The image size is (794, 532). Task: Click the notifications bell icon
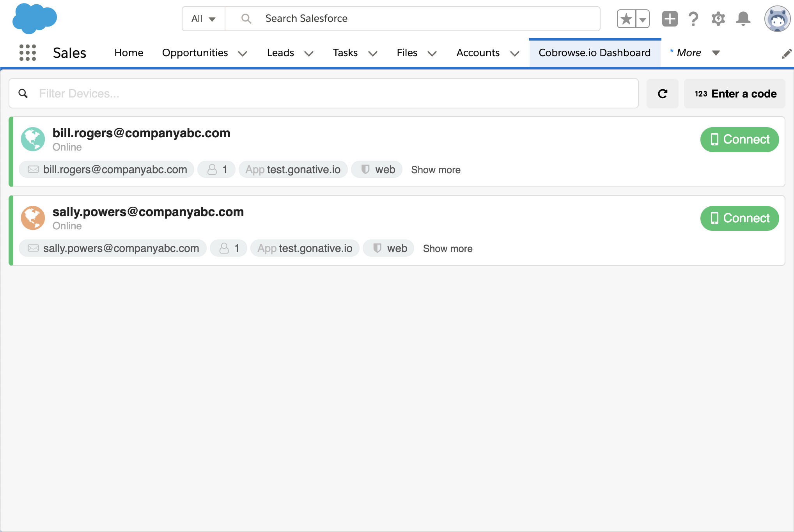(x=743, y=18)
